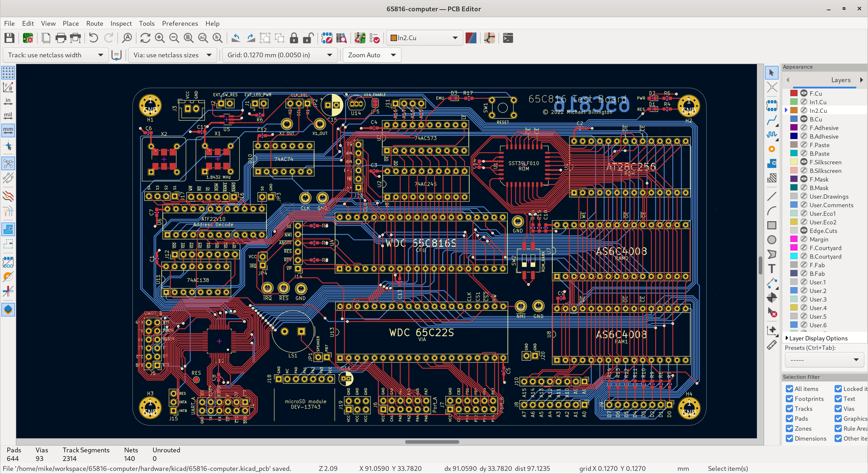This screenshot has width=868, height=474.
Task: Select the Add text tool
Action: point(772,269)
